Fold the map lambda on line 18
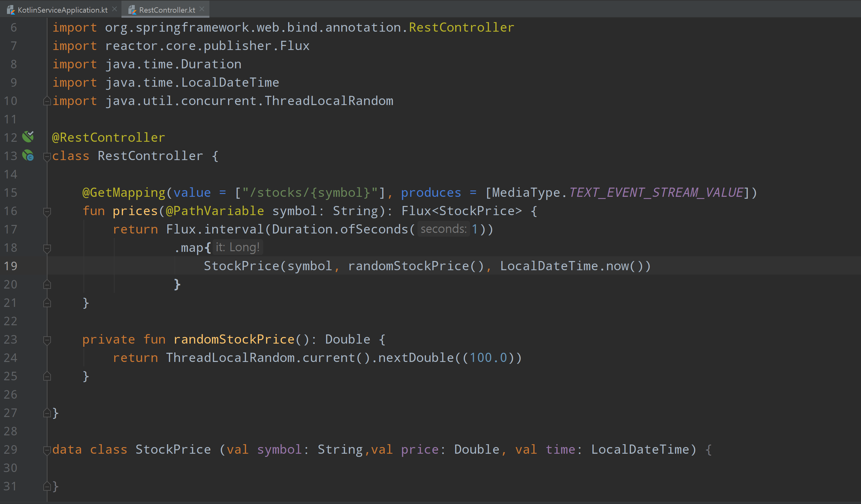Screen dimensions: 861x504 [47, 248]
